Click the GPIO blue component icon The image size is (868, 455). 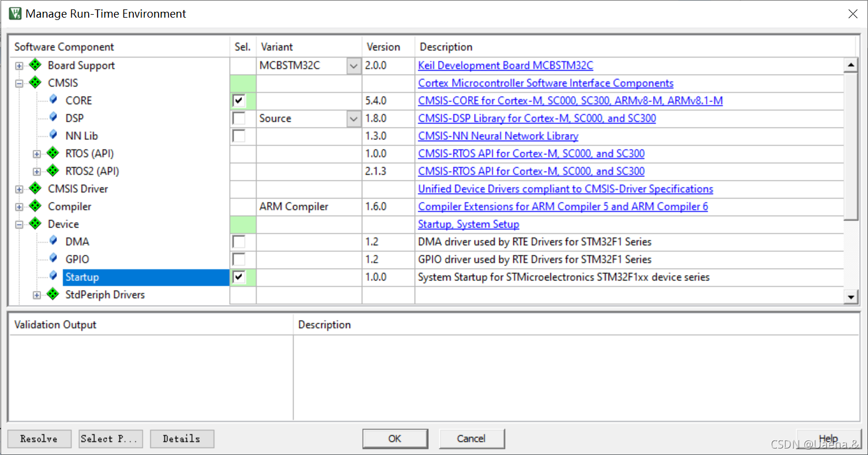[53, 259]
